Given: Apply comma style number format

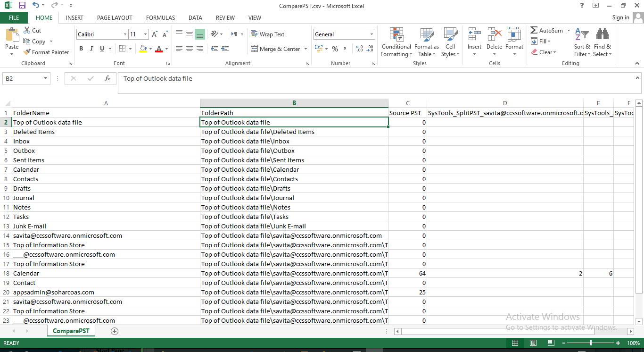Looking at the screenshot, I should [345, 49].
